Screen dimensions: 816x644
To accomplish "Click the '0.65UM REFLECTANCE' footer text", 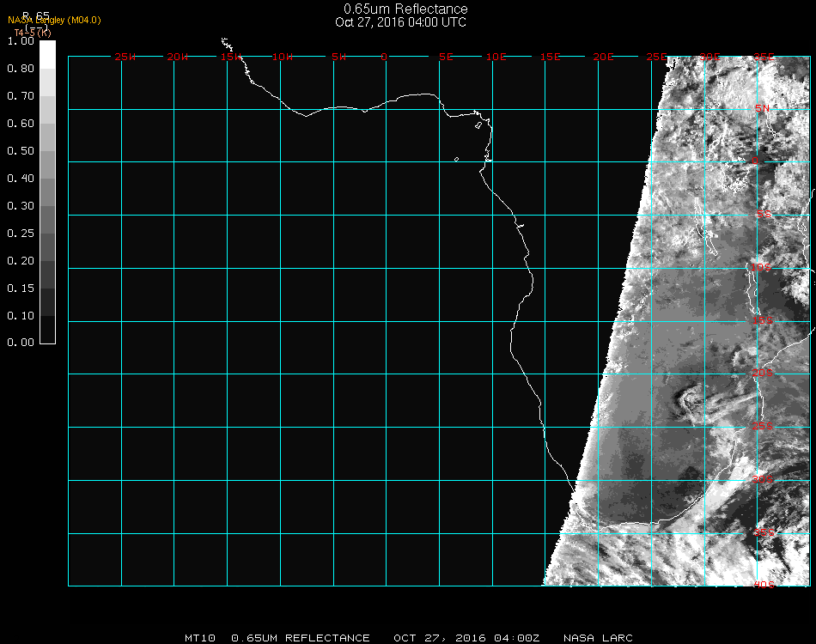I will (301, 638).
